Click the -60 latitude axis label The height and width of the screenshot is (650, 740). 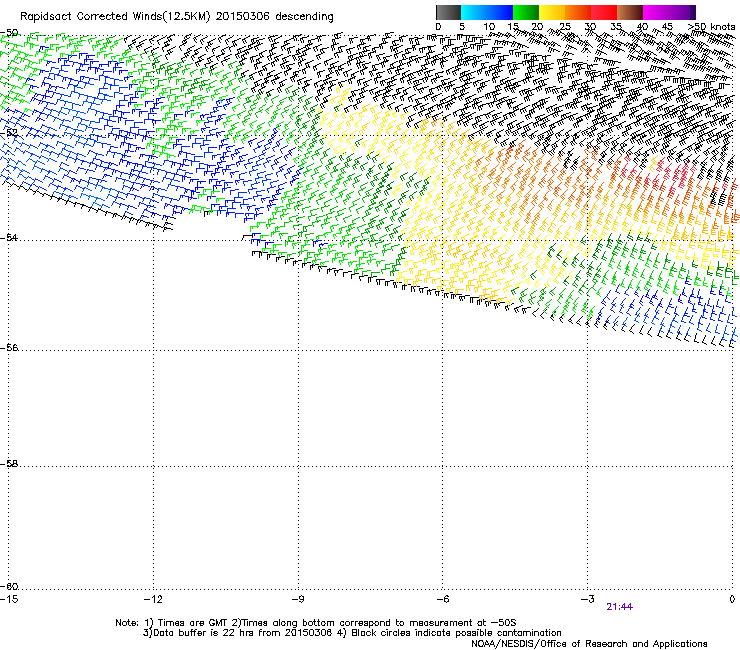click(x=8, y=587)
